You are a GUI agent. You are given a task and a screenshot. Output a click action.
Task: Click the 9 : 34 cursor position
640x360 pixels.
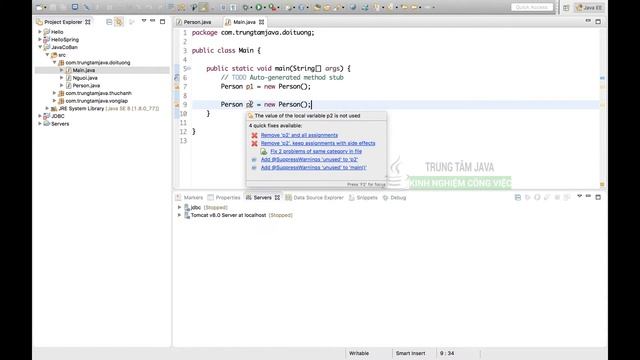click(447, 353)
